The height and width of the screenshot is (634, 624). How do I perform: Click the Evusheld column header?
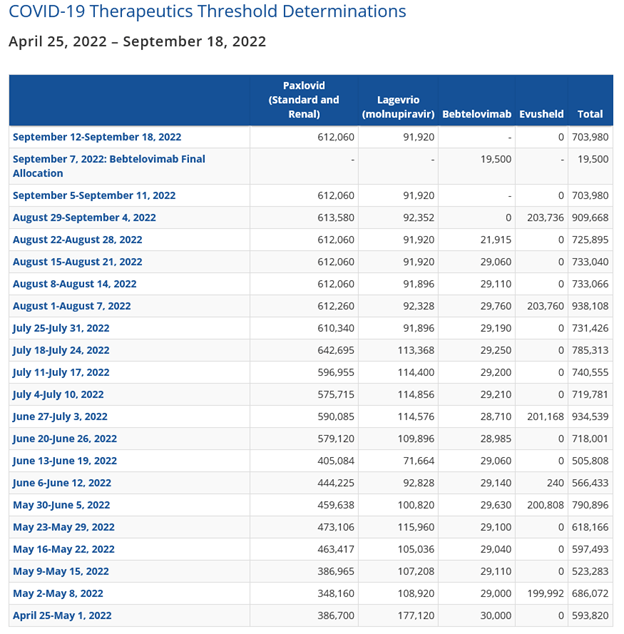pos(542,114)
